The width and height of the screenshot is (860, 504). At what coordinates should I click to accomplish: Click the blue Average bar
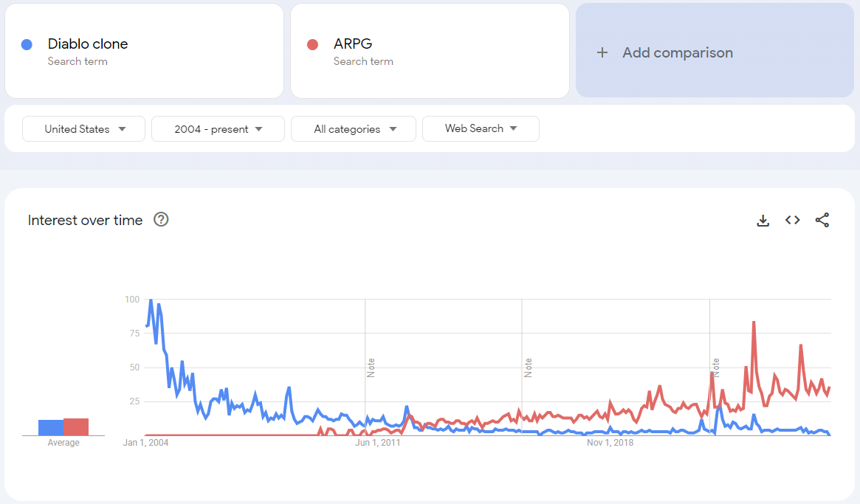point(51,427)
